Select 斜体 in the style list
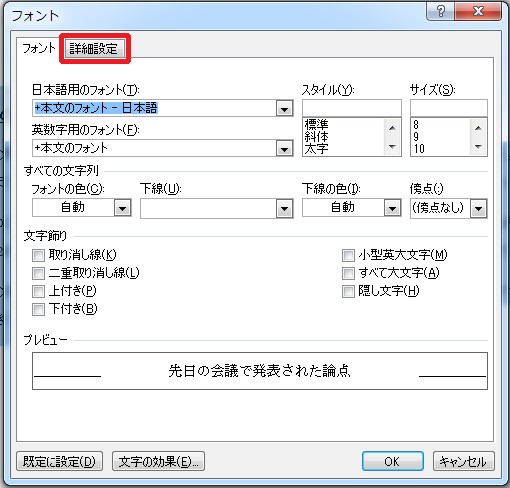This screenshot has height=488, width=510. tap(316, 136)
